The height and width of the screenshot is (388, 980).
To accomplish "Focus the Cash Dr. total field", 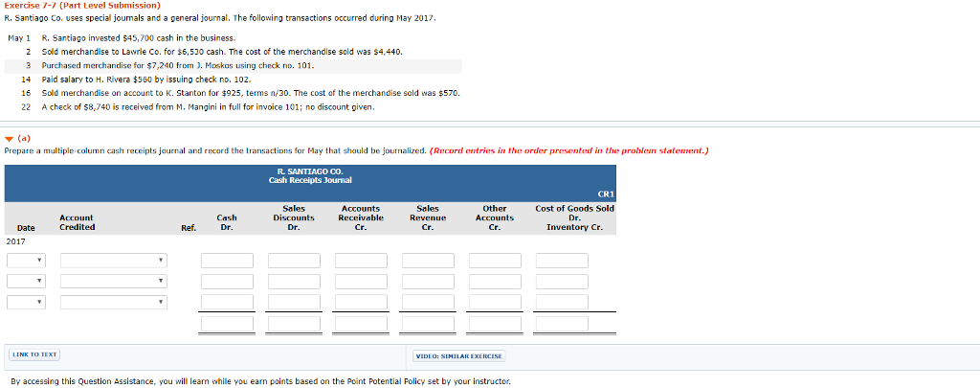I will coord(227,324).
